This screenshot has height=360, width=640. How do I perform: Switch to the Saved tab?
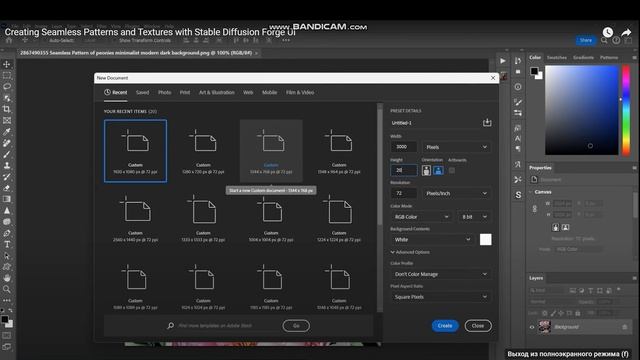142,93
